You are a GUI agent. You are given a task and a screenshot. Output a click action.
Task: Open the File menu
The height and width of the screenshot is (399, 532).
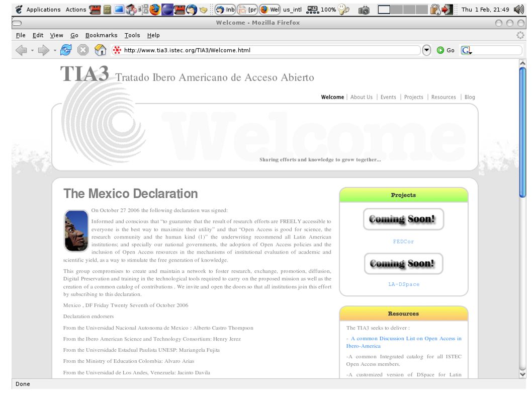click(21, 35)
